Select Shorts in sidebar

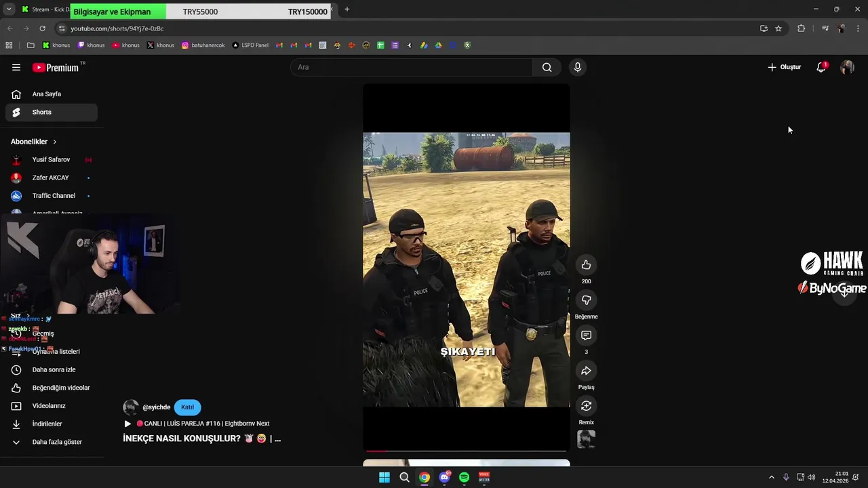click(52, 113)
